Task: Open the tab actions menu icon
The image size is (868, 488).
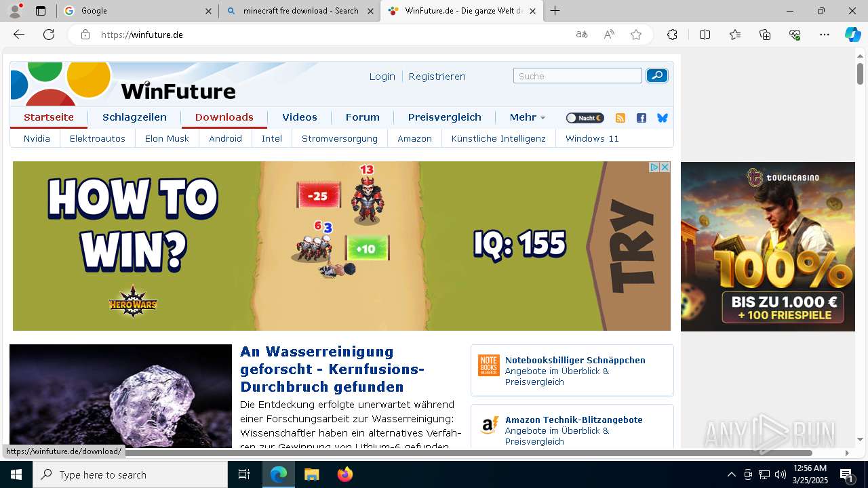Action: (41, 11)
